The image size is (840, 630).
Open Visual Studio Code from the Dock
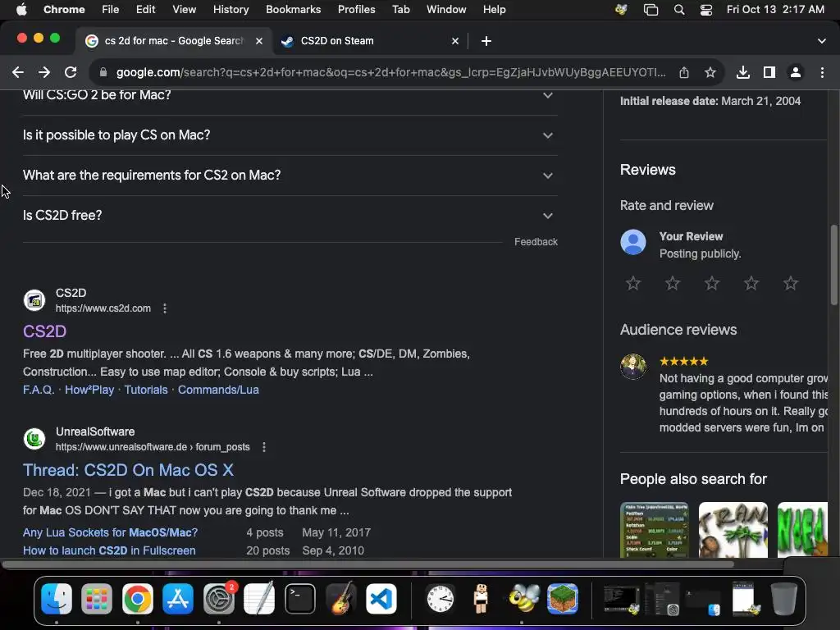(381, 598)
